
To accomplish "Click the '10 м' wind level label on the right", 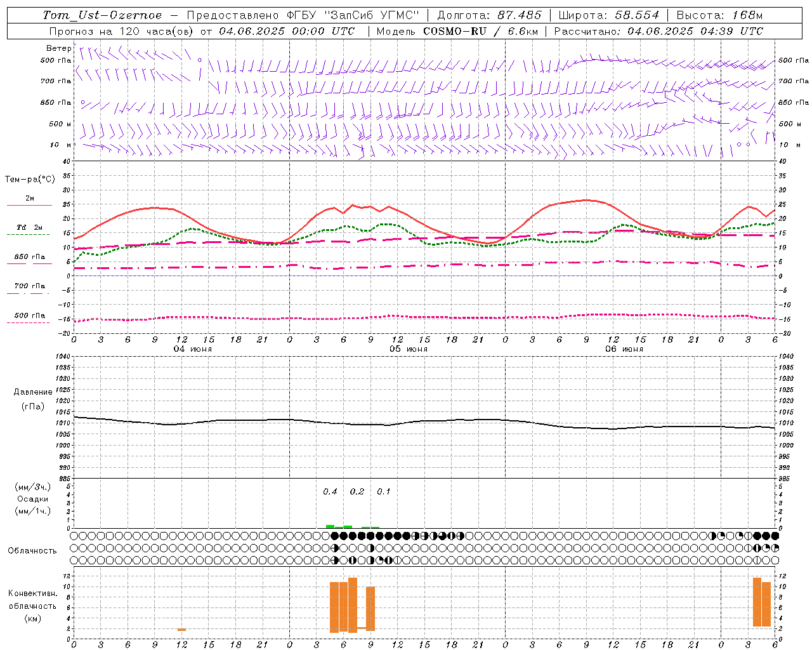I will tap(789, 145).
